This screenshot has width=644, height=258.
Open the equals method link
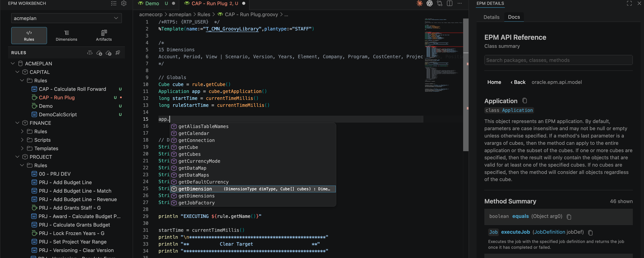pyautogui.click(x=520, y=216)
